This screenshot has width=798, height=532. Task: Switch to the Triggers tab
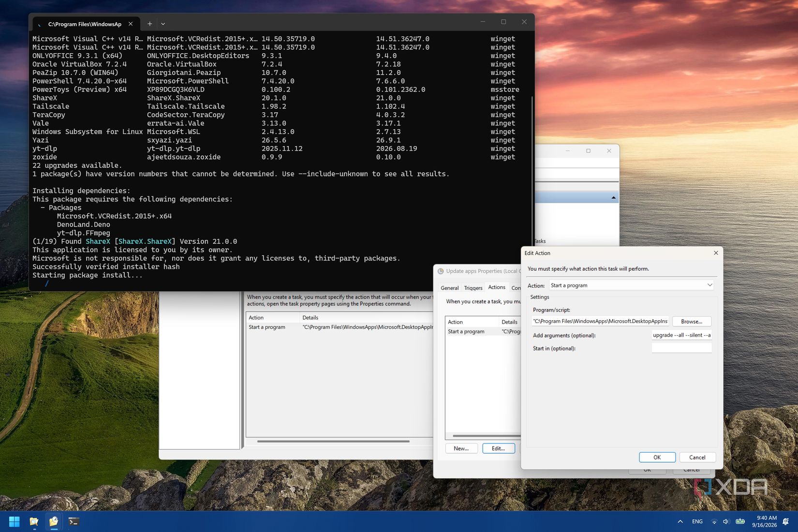click(x=473, y=288)
